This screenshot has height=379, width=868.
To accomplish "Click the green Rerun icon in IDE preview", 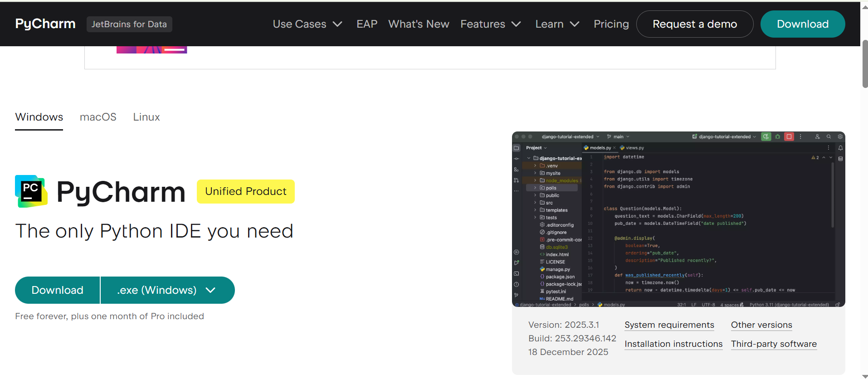I will click(766, 136).
